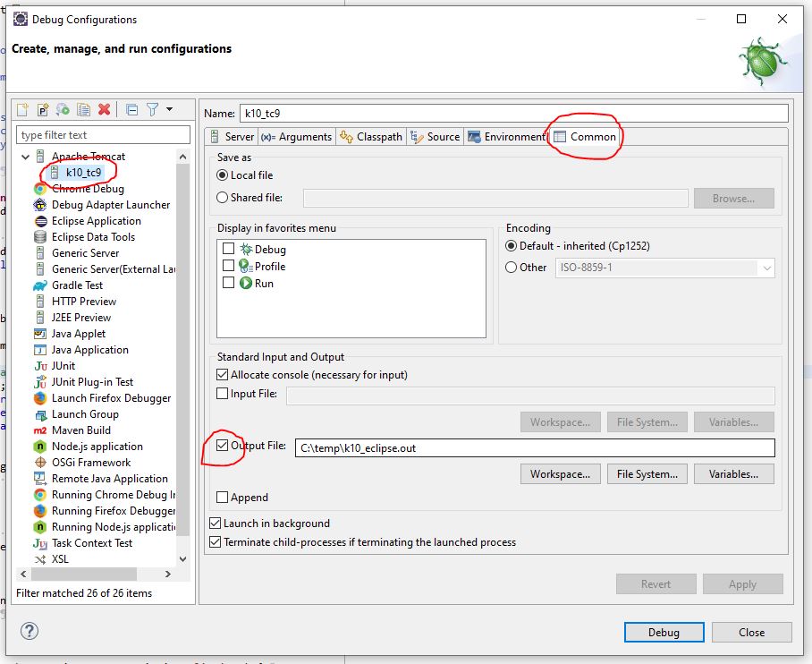The width and height of the screenshot is (812, 664).
Task: Check Profile in favorites menu
Action: coord(228,266)
